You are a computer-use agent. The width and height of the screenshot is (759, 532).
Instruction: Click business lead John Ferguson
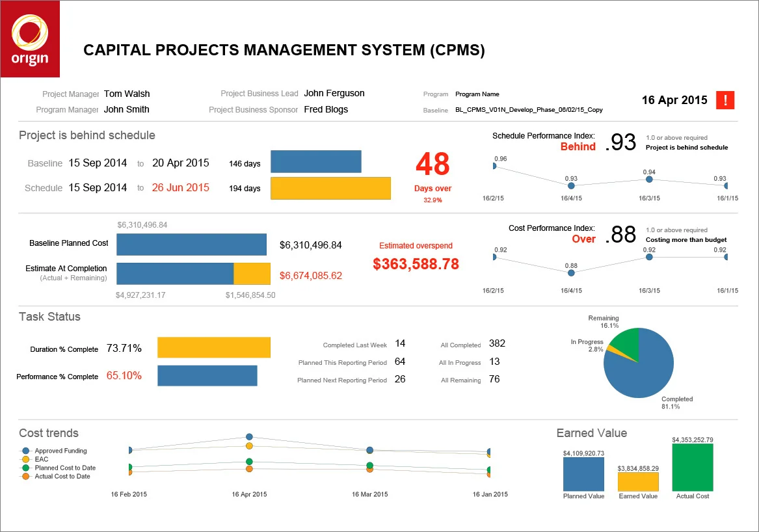(334, 94)
